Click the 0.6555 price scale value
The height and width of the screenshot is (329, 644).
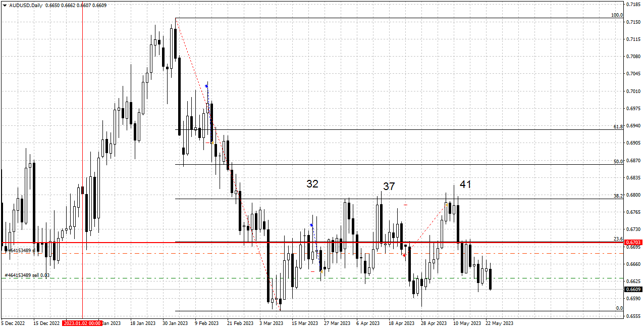tap(633, 316)
